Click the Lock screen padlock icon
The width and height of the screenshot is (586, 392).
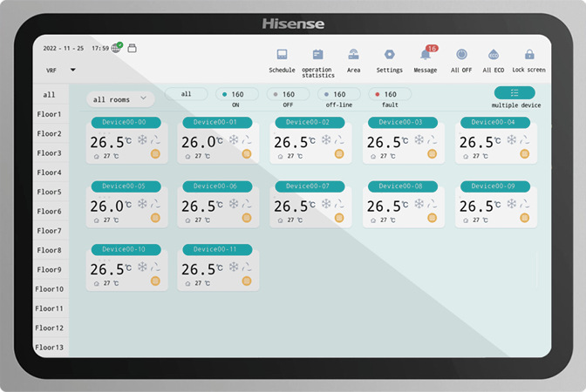pyautogui.click(x=529, y=55)
